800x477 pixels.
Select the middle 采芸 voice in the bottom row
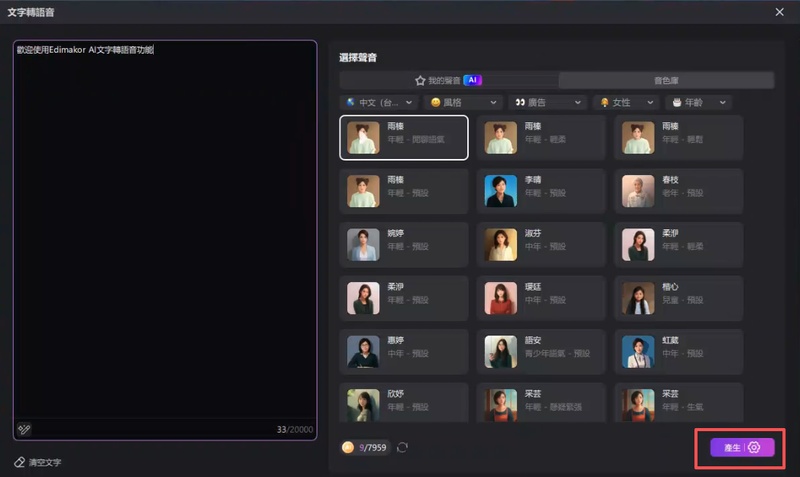pyautogui.click(x=541, y=403)
